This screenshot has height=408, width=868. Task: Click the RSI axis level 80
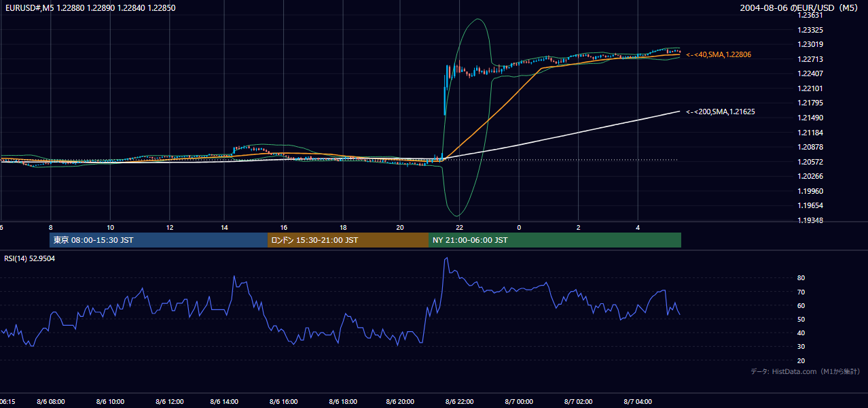click(801, 278)
